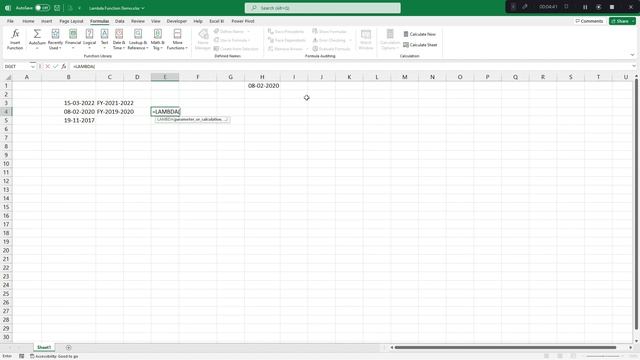Switch to the Home tab
Viewport: 640px width, 360px height.
coord(28,21)
